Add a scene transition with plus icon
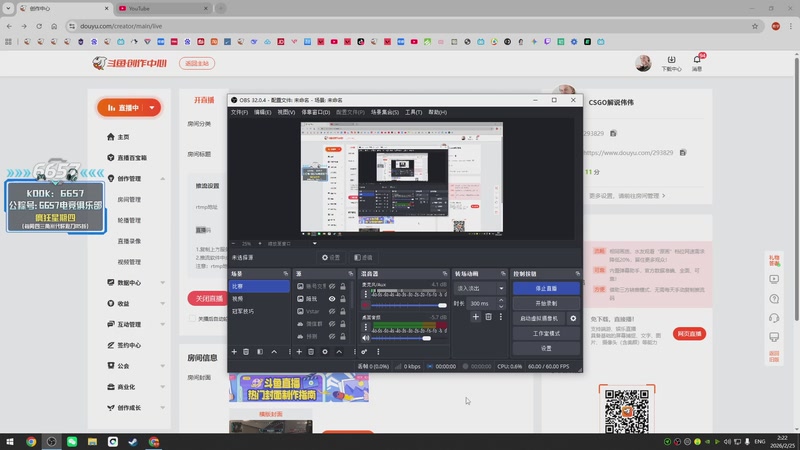Image resolution: width=800 pixels, height=450 pixels. point(476,317)
